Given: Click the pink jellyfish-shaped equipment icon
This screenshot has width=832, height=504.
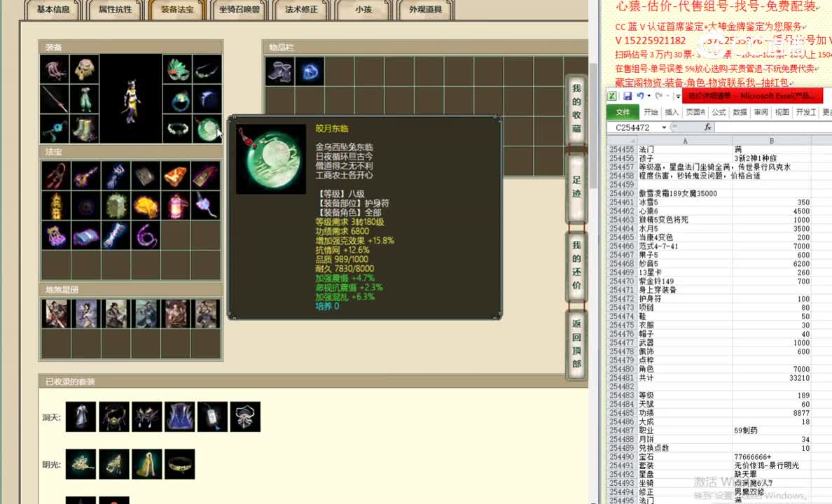Looking at the screenshot, I should tap(54, 69).
